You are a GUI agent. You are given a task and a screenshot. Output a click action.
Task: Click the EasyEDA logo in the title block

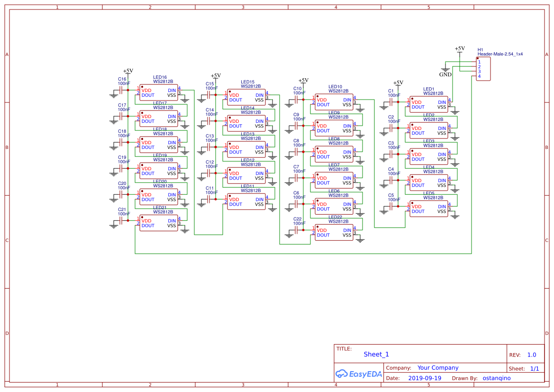pyautogui.click(x=358, y=374)
